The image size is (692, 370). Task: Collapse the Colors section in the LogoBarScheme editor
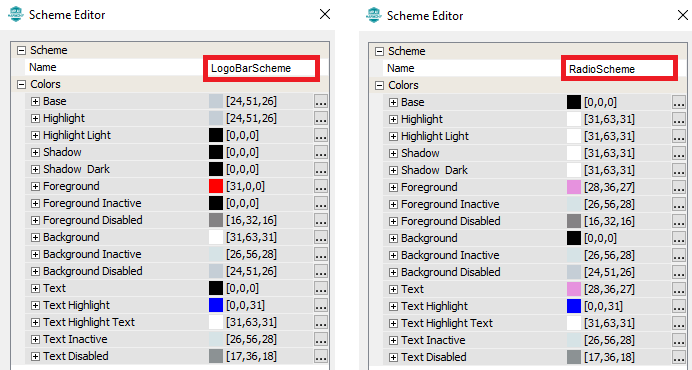(x=21, y=84)
